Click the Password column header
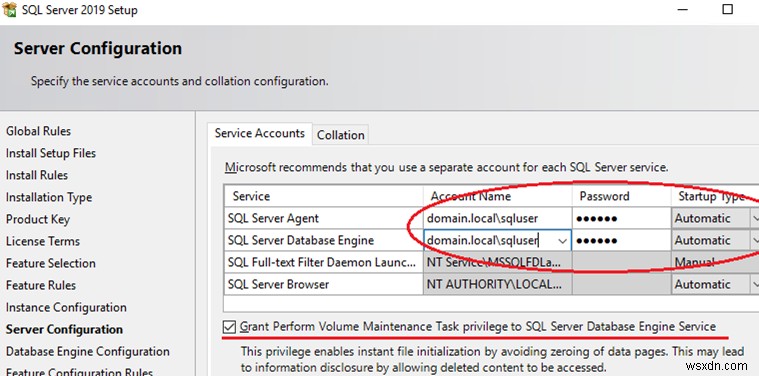Viewport: 759px width, 376px height. [622, 196]
